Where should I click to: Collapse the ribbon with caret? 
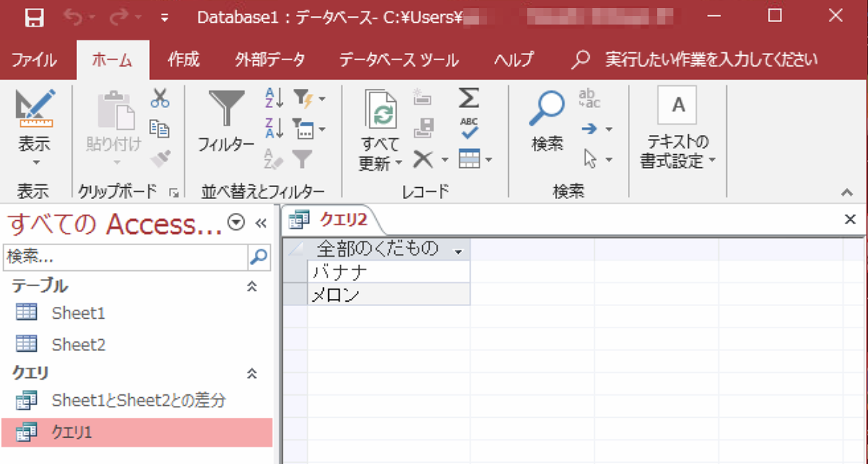pos(847,192)
